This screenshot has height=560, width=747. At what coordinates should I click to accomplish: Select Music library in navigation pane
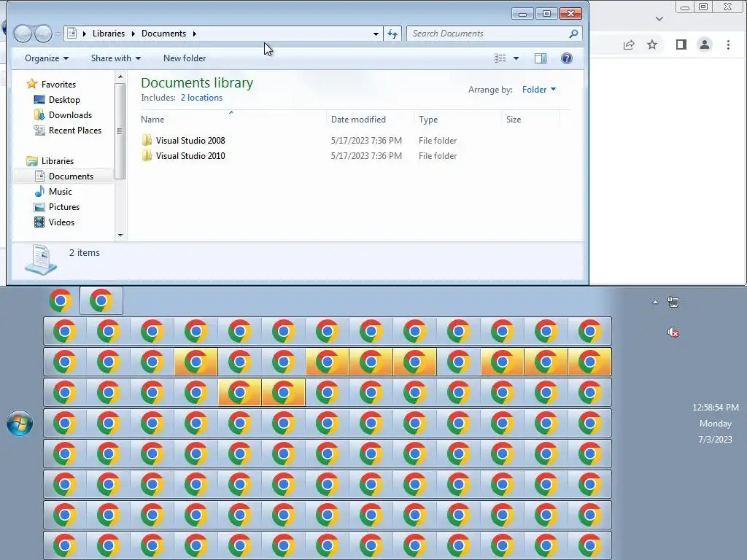(61, 192)
